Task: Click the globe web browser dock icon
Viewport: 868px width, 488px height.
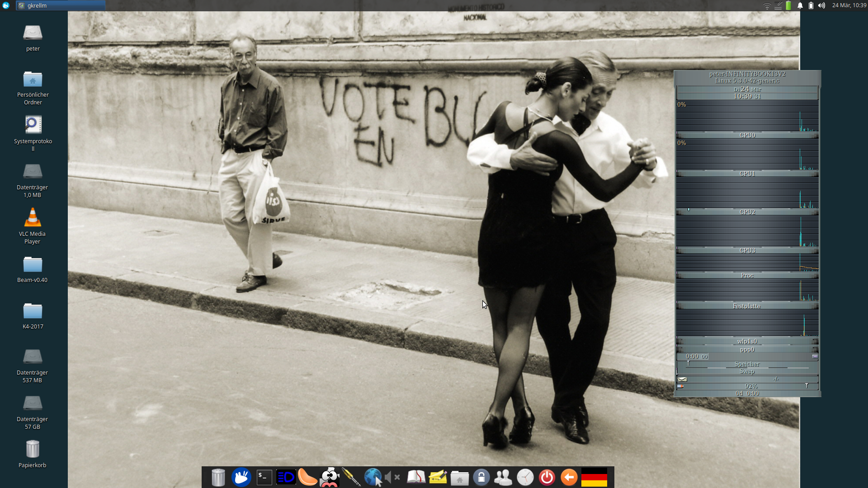Action: point(373,477)
